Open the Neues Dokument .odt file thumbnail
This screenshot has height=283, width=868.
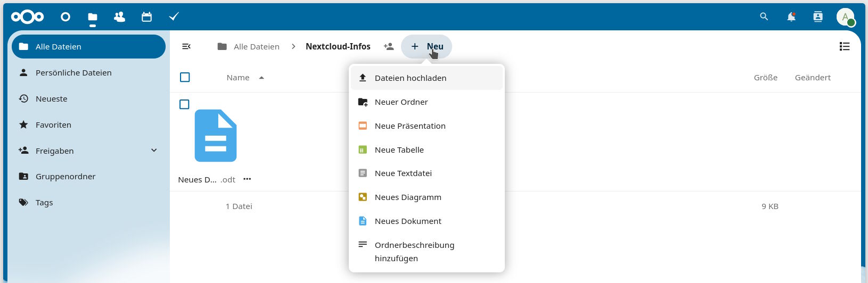(215, 136)
